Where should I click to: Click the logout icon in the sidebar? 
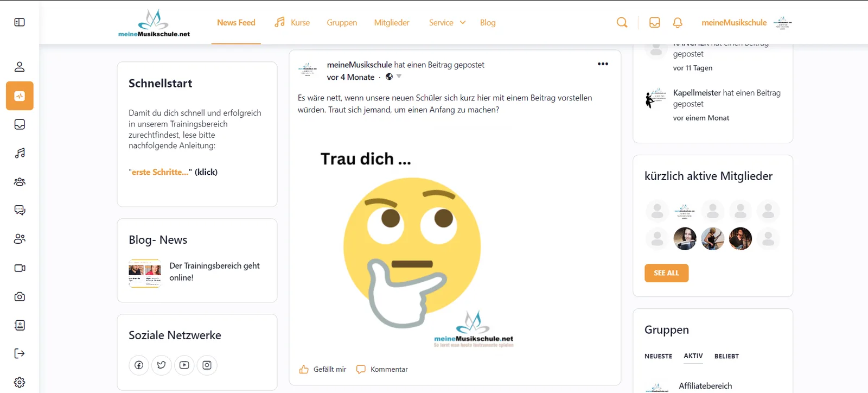click(x=20, y=354)
